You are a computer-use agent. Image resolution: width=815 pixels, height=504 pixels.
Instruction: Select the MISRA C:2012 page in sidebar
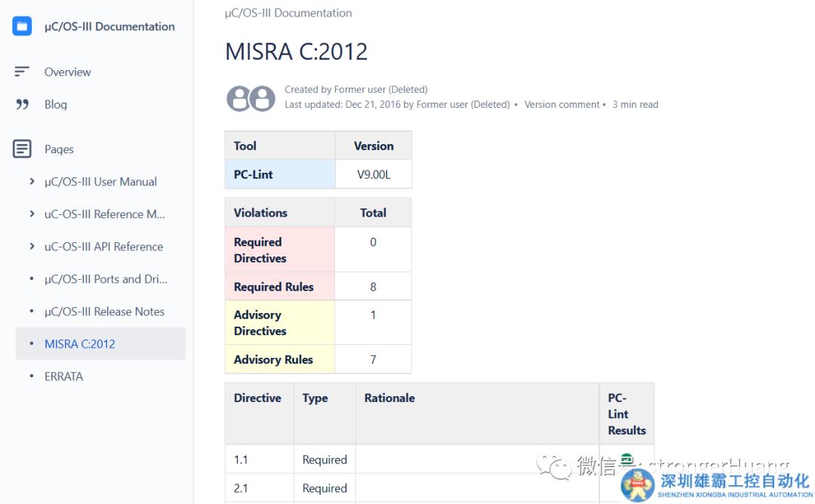[80, 343]
